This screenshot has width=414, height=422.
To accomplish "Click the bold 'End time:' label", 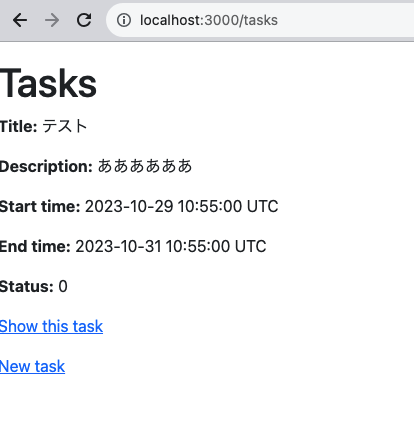I will [x=35, y=246].
